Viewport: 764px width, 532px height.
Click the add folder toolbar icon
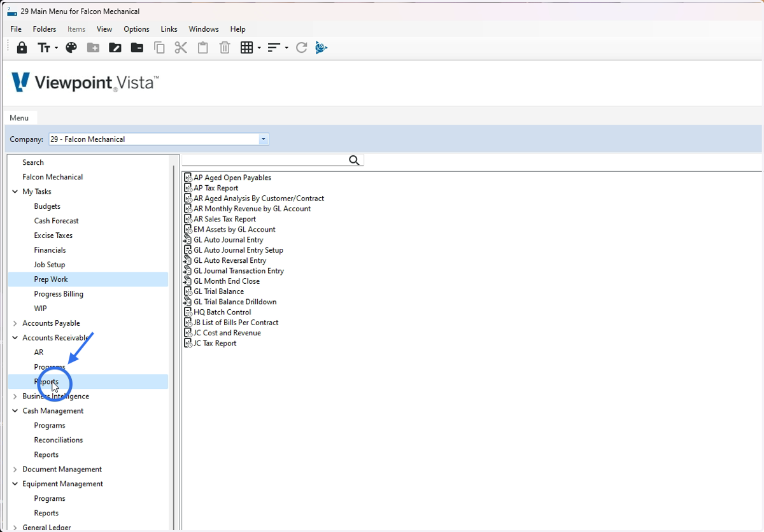94,48
